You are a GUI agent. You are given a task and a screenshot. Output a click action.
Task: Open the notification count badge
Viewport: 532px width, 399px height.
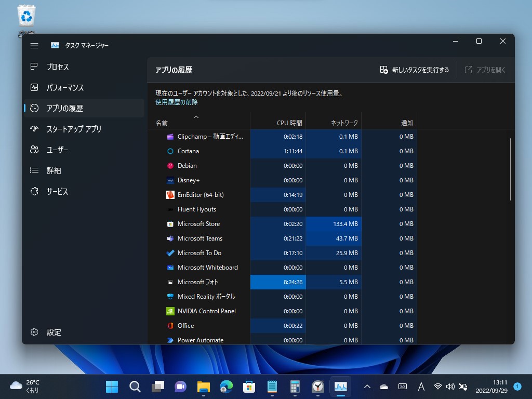(517, 387)
